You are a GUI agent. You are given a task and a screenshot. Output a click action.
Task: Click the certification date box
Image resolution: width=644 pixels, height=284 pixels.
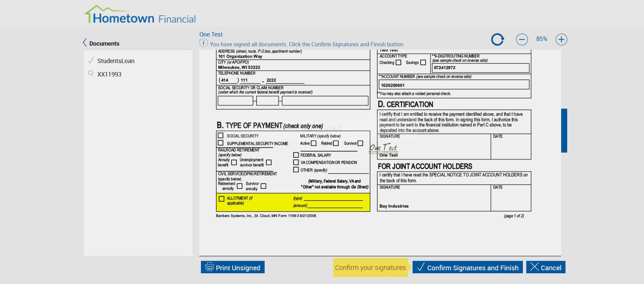(x=511, y=147)
